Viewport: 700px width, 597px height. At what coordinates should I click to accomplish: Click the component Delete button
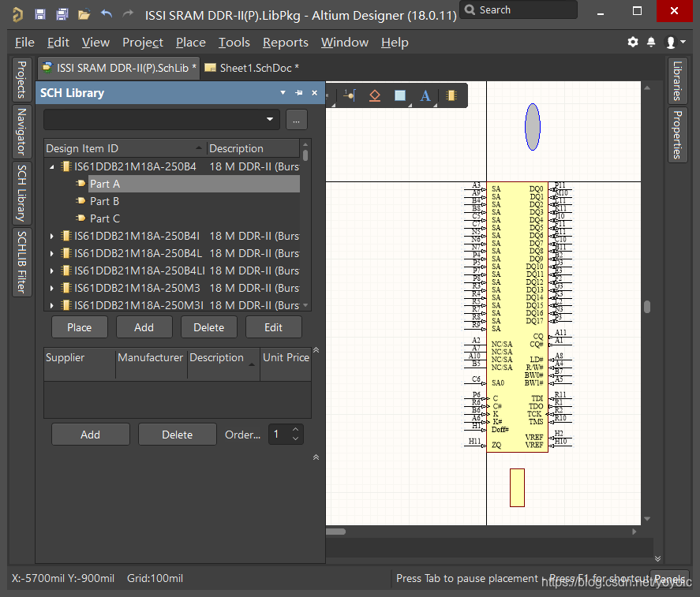coord(209,327)
